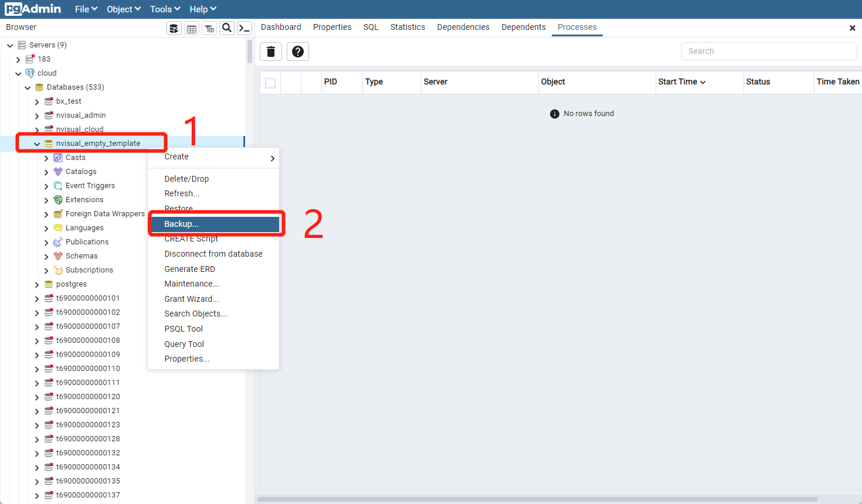Click the Filtered Rows icon in Browser toolbar
The height and width of the screenshot is (504, 862).
pos(209,28)
